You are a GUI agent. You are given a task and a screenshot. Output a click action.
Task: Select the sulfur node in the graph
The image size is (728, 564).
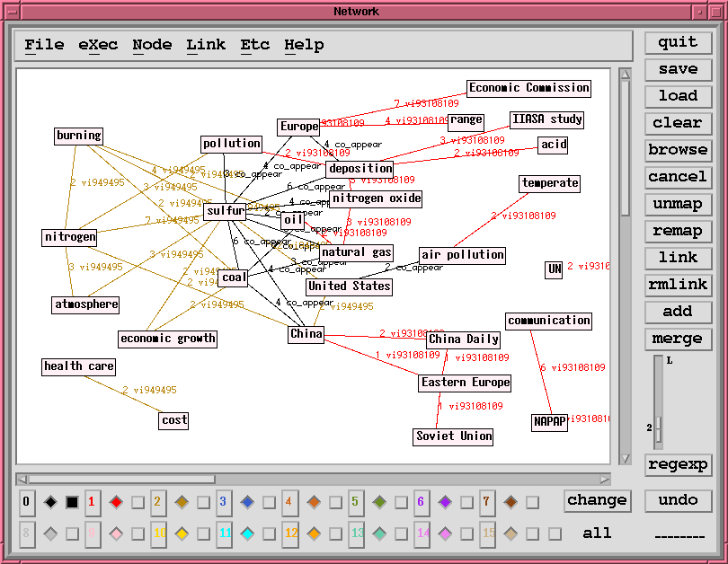[225, 212]
